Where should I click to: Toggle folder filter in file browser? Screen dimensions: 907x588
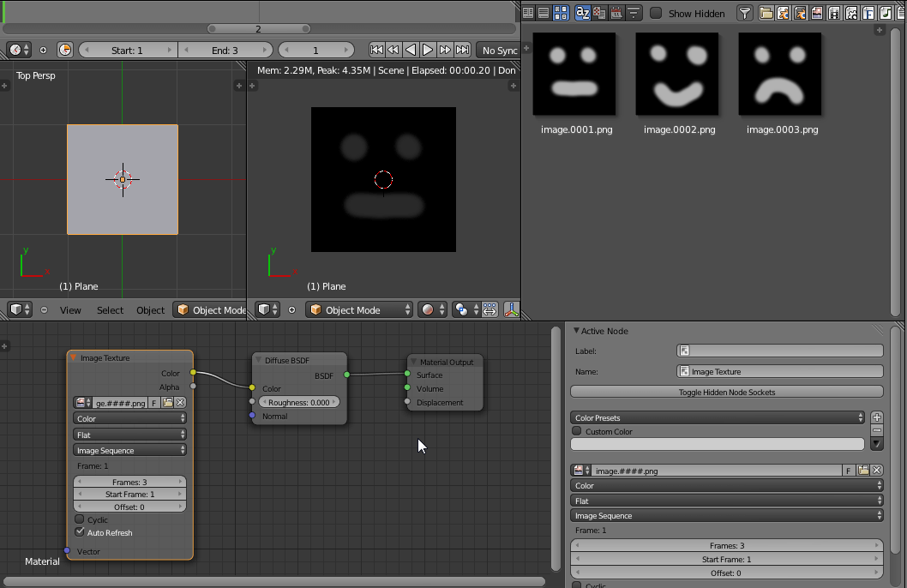coord(766,13)
